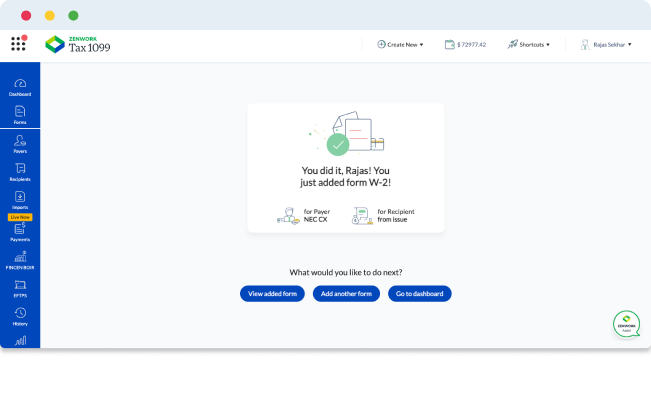Open Recipients from the sidebar
The width and height of the screenshot is (651, 395).
click(20, 172)
